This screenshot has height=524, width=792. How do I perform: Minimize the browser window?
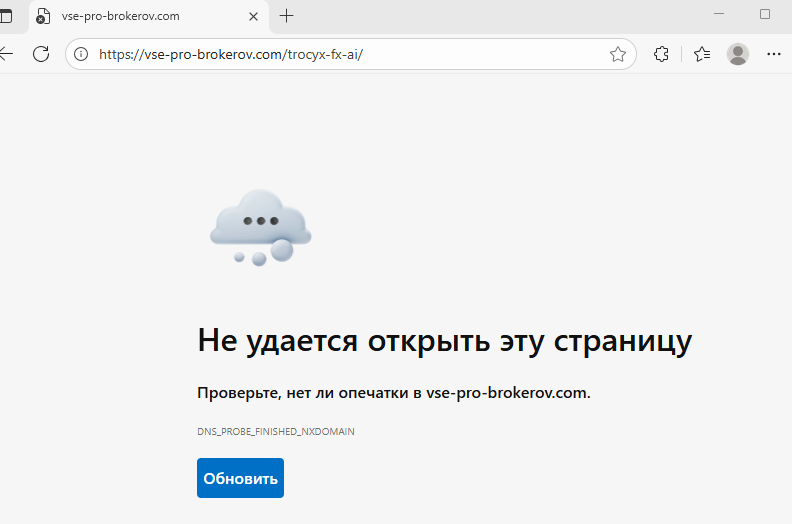click(x=718, y=14)
